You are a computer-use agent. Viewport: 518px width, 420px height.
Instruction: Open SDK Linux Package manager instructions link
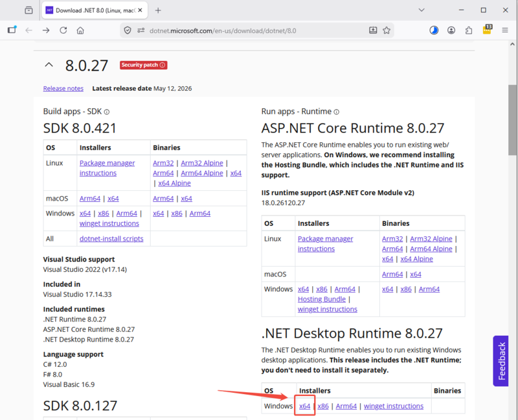point(107,168)
